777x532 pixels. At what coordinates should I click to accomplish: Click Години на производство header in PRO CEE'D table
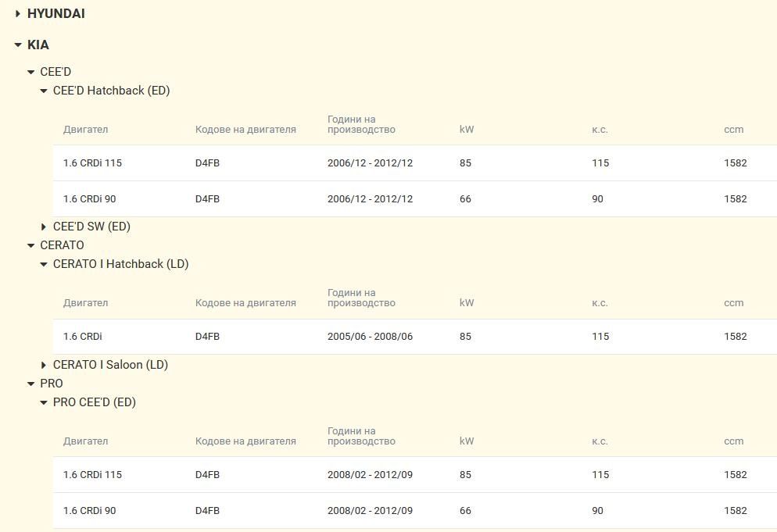point(361,436)
